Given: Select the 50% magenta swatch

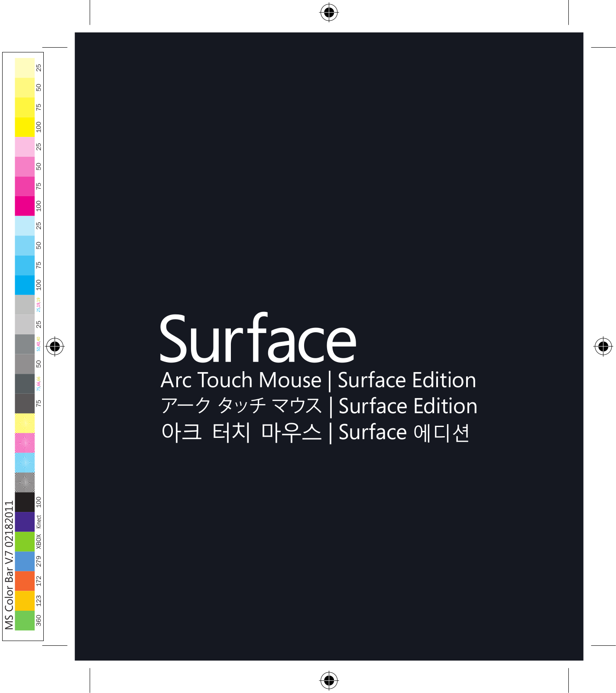Looking at the screenshot, I should point(25,167).
